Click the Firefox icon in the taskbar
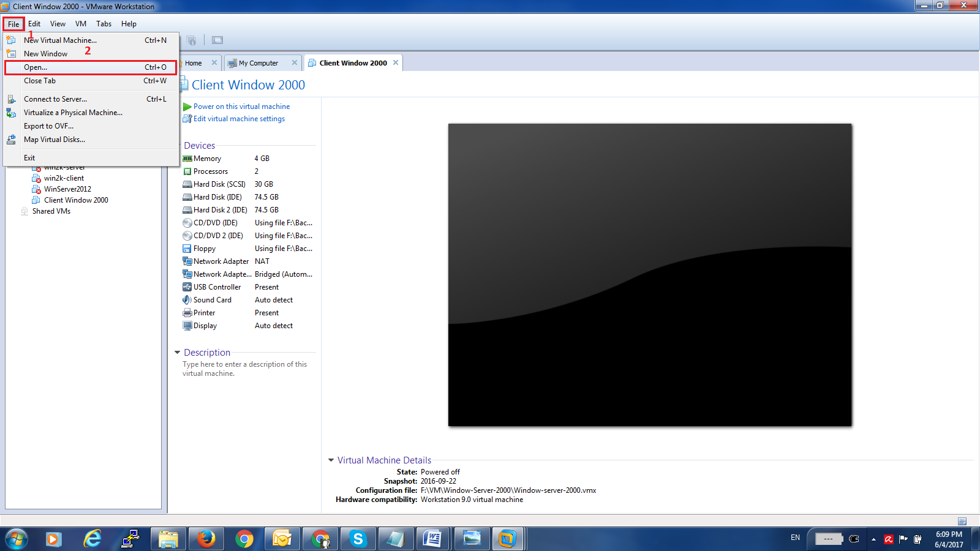This screenshot has width=980, height=551. point(206,539)
